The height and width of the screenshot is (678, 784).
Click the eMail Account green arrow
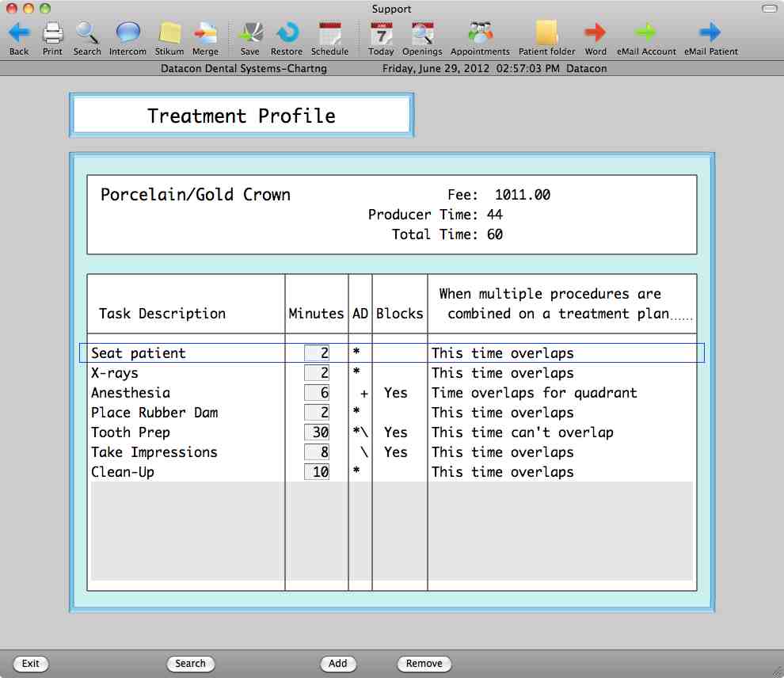click(646, 32)
